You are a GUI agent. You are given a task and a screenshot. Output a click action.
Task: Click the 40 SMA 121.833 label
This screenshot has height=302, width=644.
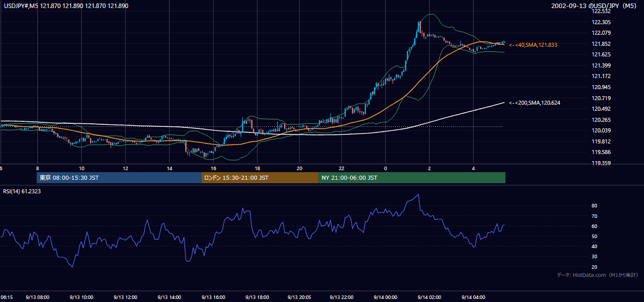(x=533, y=45)
